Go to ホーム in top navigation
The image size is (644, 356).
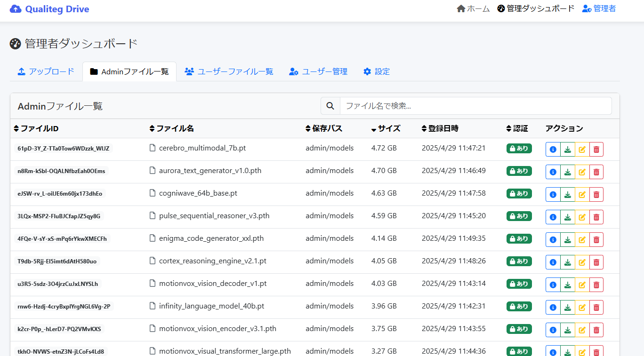point(473,8)
